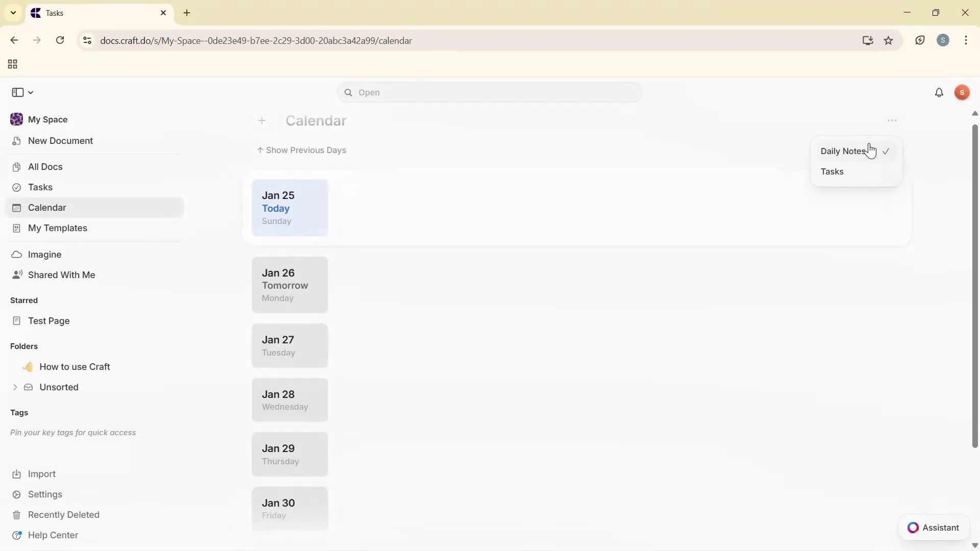This screenshot has width=980, height=551.
Task: Open the Assistant panel
Action: pos(934,528)
